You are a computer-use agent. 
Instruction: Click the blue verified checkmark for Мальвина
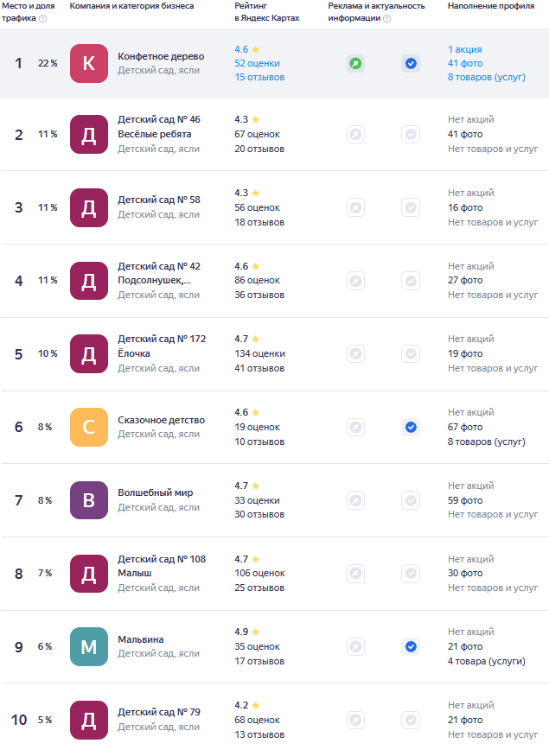[411, 646]
